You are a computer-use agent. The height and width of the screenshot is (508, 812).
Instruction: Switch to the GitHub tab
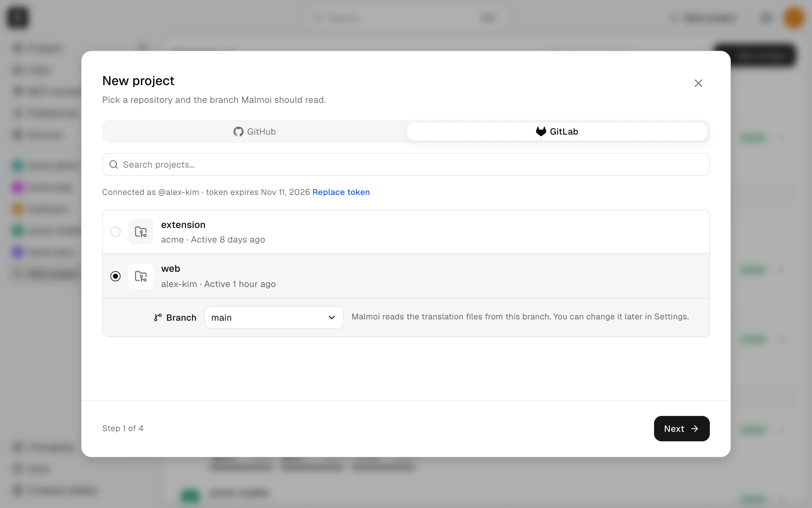coord(254,131)
